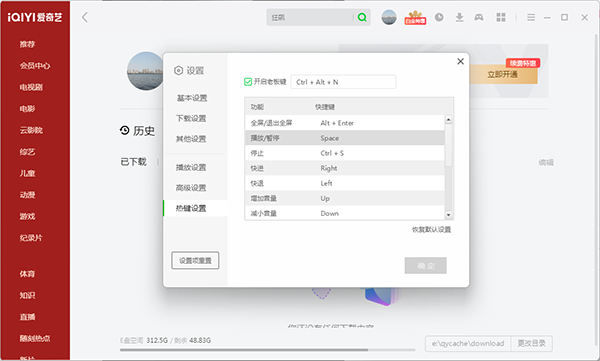Click the 编辑 link on the right
Screen dimensions: 600x361
pos(546,162)
